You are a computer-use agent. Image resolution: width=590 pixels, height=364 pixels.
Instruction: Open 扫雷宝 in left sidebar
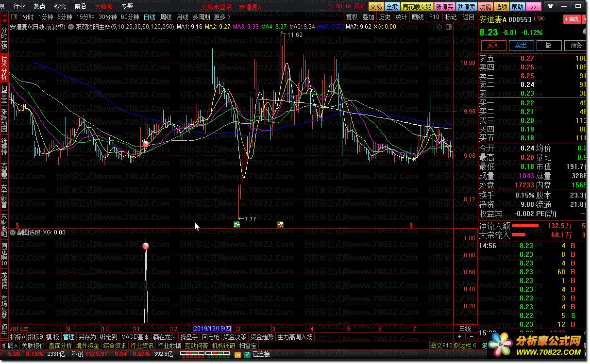coord(4,95)
